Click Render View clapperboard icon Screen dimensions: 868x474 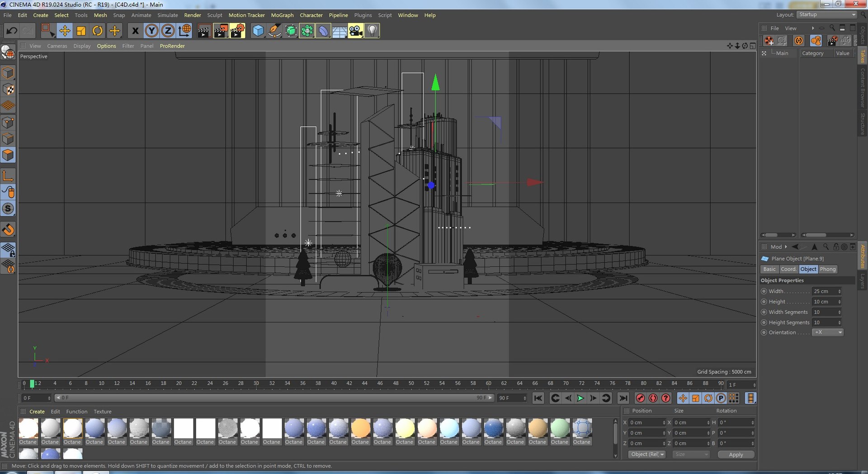pyautogui.click(x=204, y=31)
